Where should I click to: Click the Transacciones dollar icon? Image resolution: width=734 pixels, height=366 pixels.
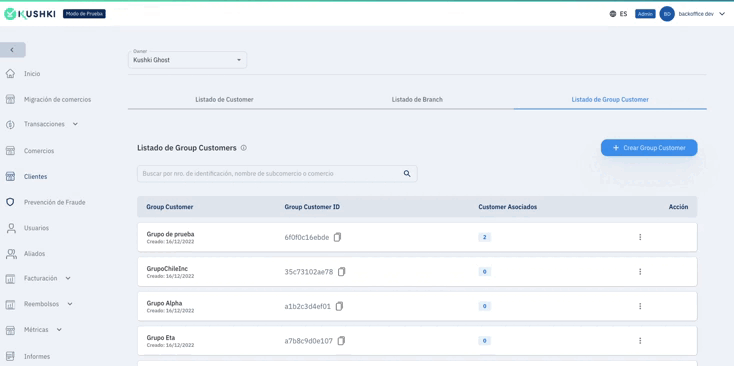[10, 124]
